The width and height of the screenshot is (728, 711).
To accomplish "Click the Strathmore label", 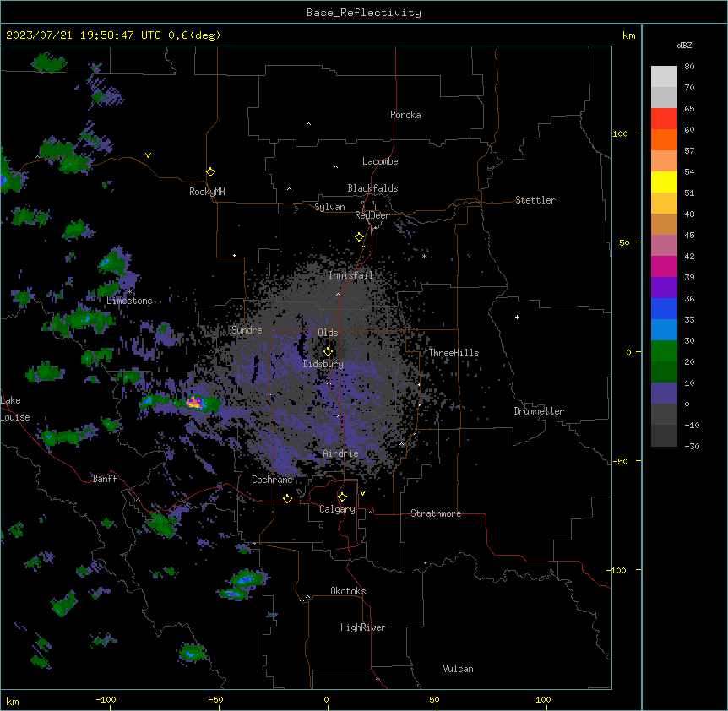I will click(436, 513).
